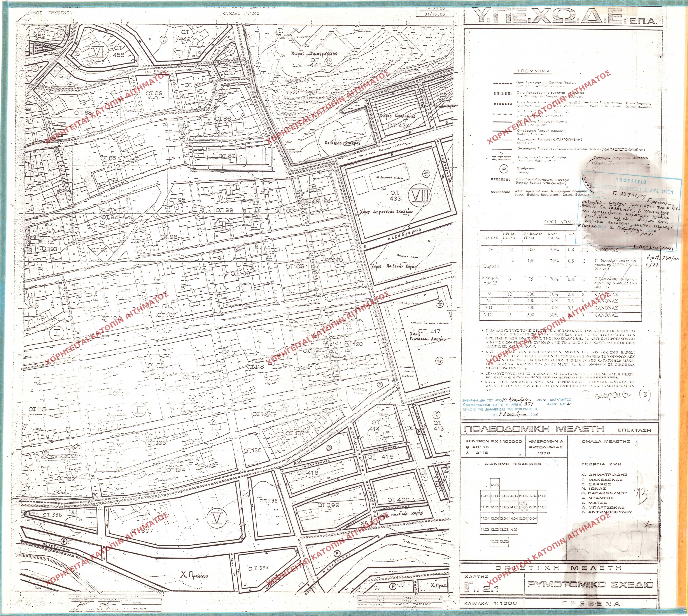Click the name Κ. ΔΗΜΗΤΡΙΑΔΗΣ
Viewport: 688px width, 616px height.
click(604, 475)
